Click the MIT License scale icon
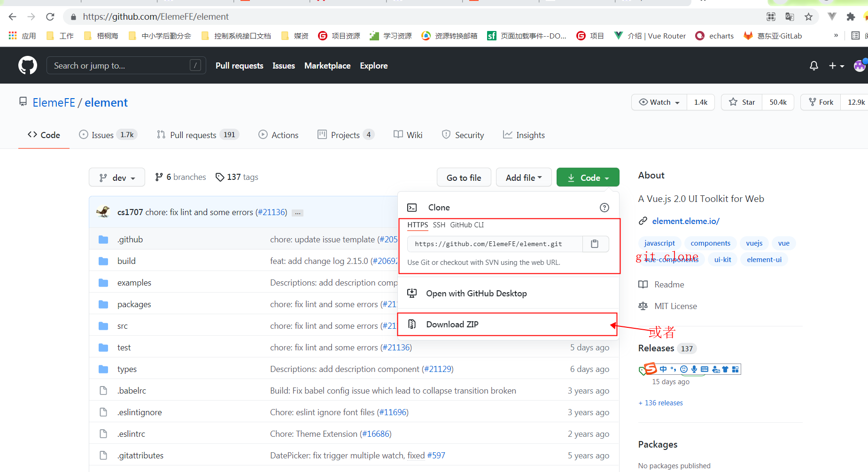Image resolution: width=868 pixels, height=472 pixels. click(643, 306)
